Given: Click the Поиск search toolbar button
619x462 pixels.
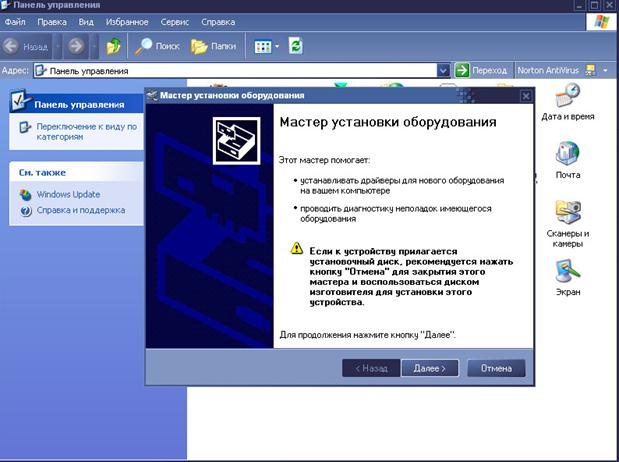Looking at the screenshot, I should [157, 46].
